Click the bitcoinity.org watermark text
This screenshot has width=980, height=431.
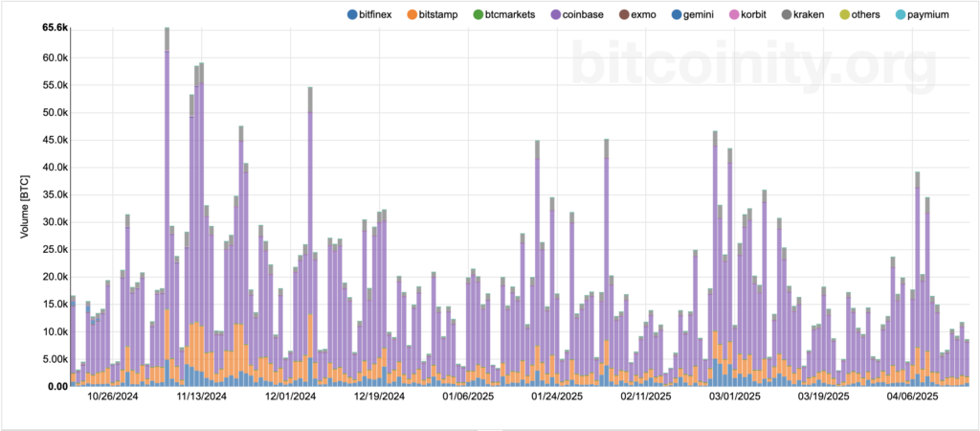pos(753,66)
